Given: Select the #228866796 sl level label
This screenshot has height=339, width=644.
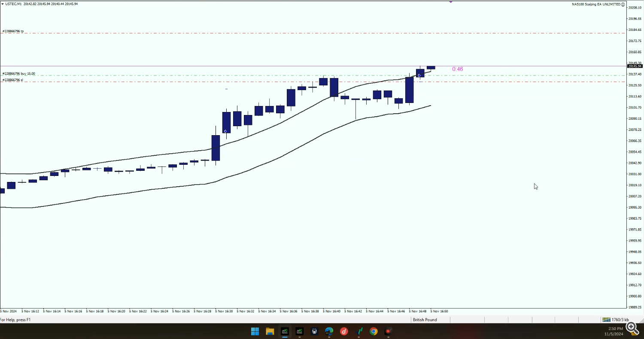Looking at the screenshot, I should (12, 80).
